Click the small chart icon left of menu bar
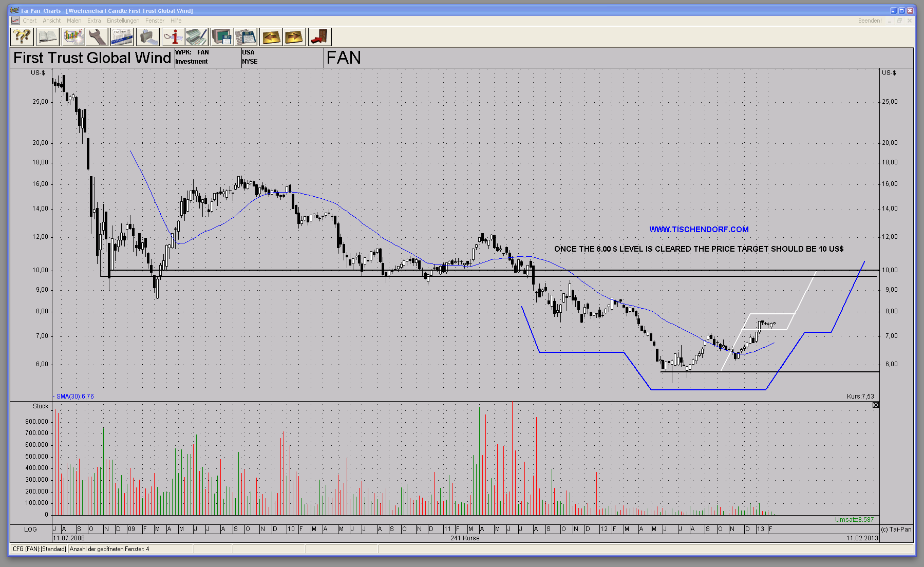Viewport: 924px width, 567px height. click(15, 21)
